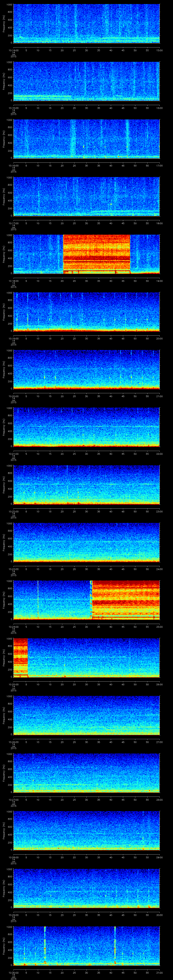
Task: Click the '10:16:00' start time label
Action: click(13, 165)
